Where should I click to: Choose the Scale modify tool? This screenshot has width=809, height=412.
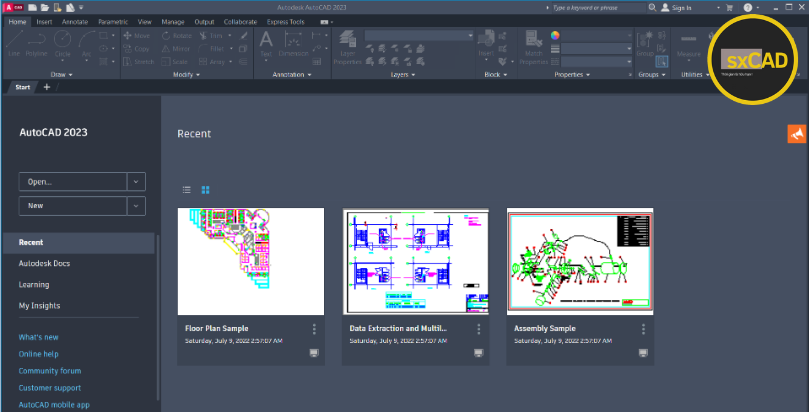click(175, 61)
